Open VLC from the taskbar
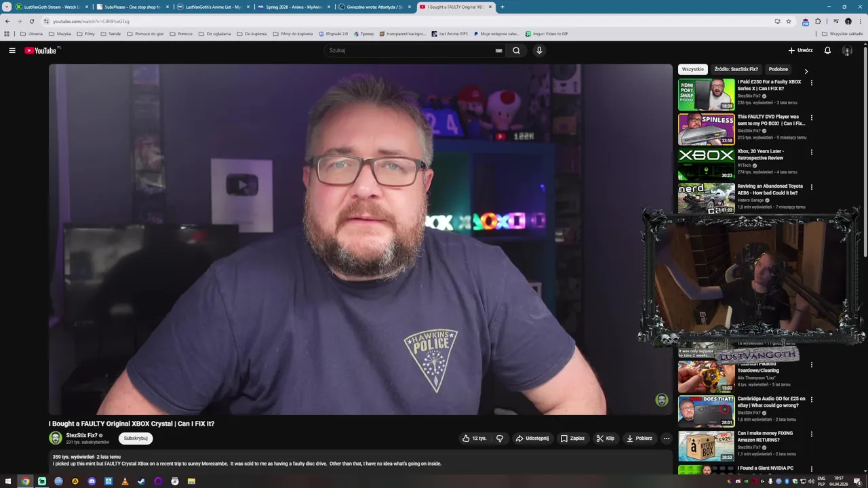The height and width of the screenshot is (488, 868). coord(125,481)
